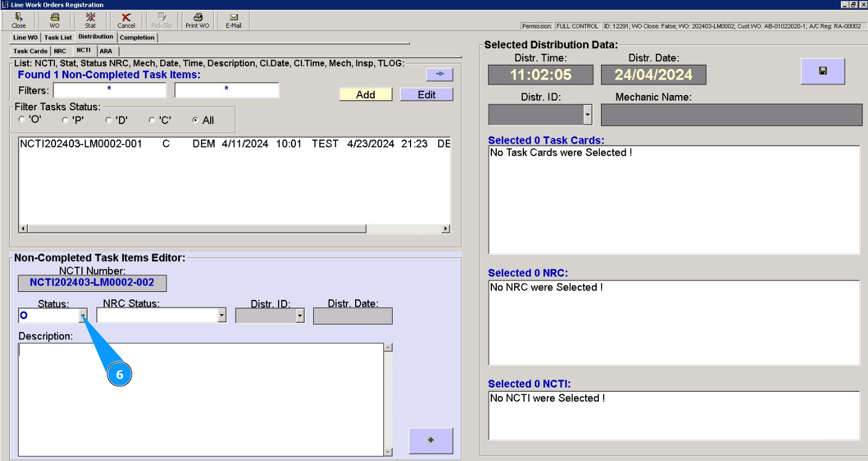The image size is (868, 461).
Task: Select the Stat toolbar icon
Action: [90, 20]
